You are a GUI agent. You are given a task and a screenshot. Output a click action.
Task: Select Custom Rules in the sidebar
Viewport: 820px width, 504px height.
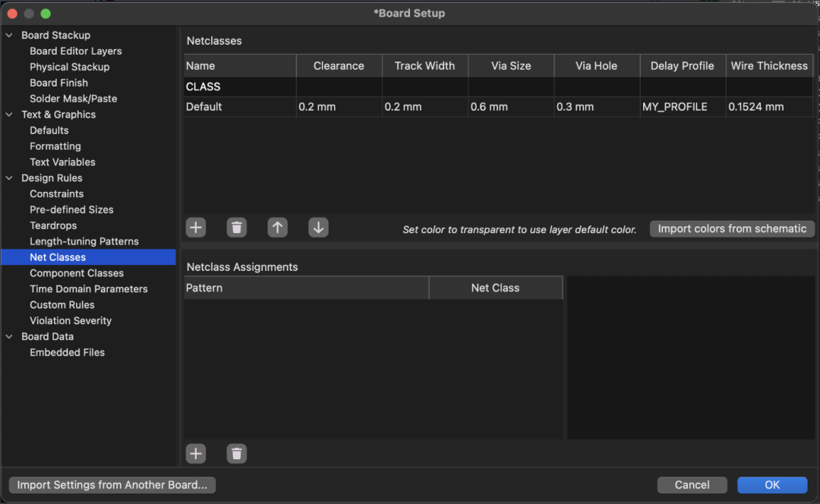pos(61,304)
